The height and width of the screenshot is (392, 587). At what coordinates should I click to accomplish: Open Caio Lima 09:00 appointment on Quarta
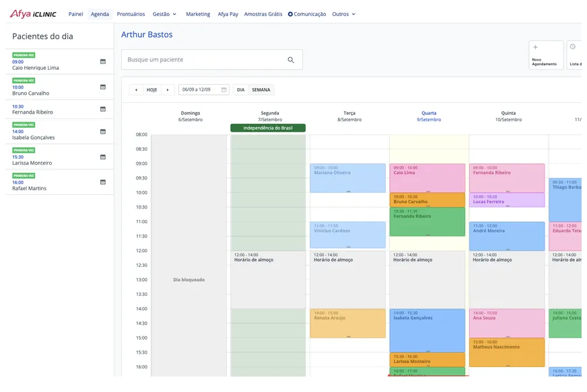click(427, 178)
